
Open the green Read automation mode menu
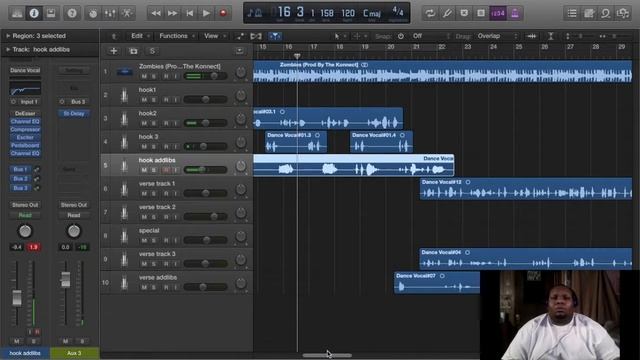(x=25, y=215)
